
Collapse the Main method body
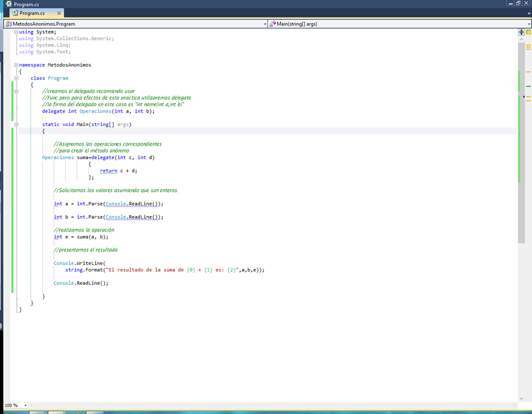point(17,124)
